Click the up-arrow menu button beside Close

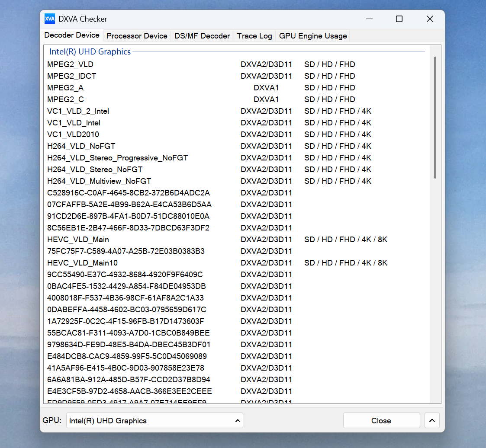tap(432, 420)
